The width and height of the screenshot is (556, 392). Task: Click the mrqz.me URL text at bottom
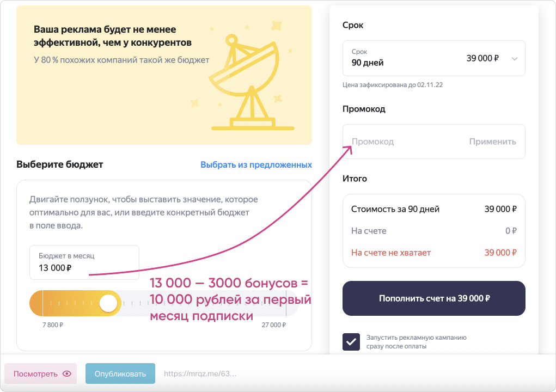coord(200,374)
